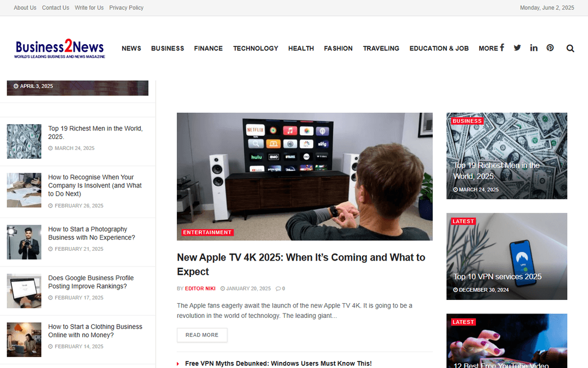Follow the About Us link
The width and height of the screenshot is (588, 368).
[25, 8]
